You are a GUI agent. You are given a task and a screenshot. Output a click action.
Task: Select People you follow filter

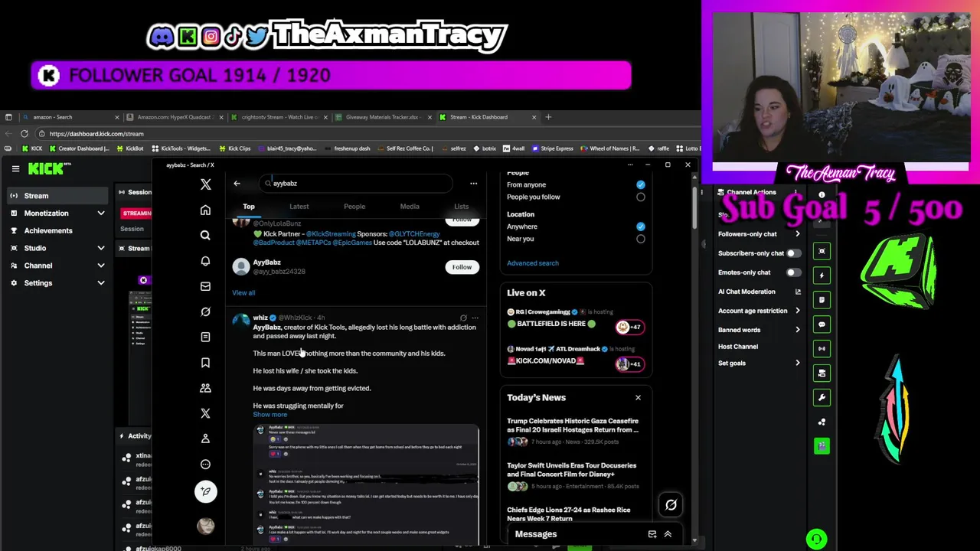(640, 197)
